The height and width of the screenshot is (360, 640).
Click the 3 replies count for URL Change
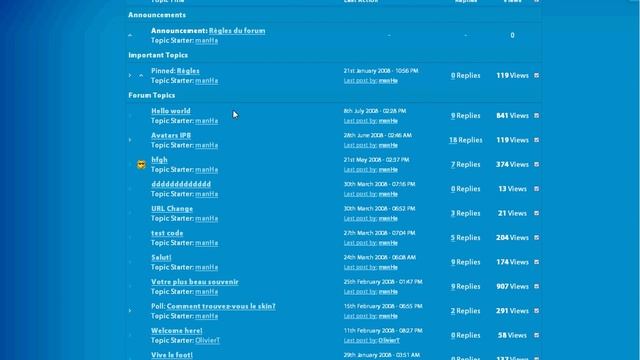point(453,213)
